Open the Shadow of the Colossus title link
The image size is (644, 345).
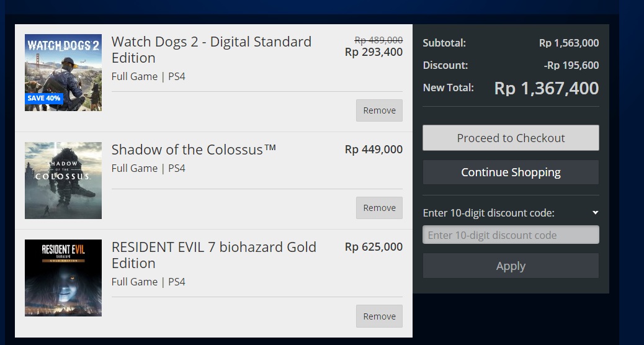click(x=194, y=150)
